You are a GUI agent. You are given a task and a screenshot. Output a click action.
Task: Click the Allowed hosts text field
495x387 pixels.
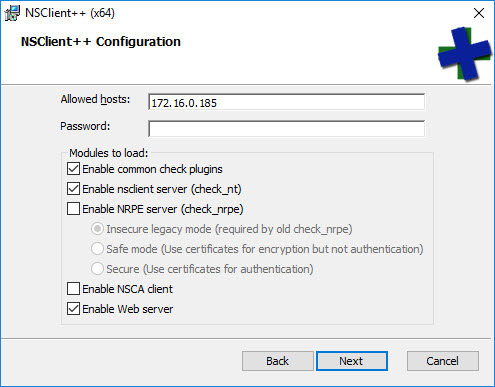[x=286, y=102]
